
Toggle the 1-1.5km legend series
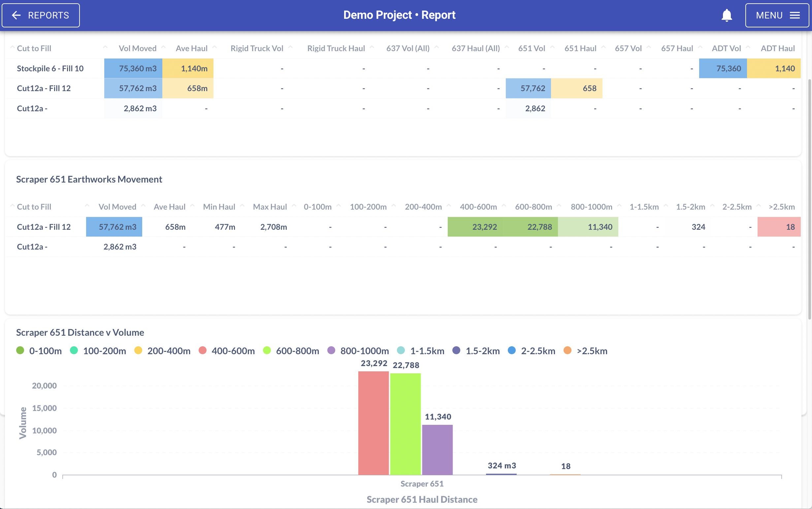(421, 351)
